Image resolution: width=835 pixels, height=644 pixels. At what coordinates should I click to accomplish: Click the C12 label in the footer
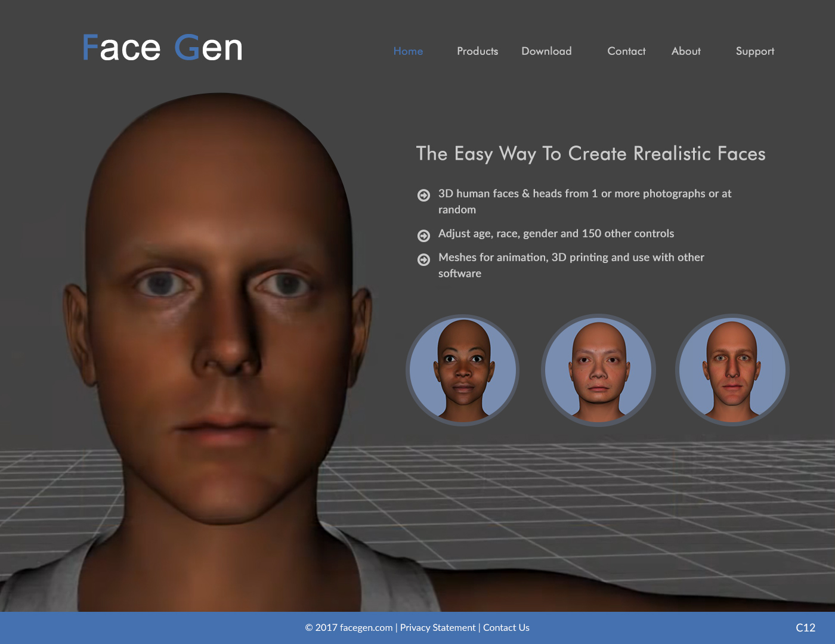coord(805,627)
